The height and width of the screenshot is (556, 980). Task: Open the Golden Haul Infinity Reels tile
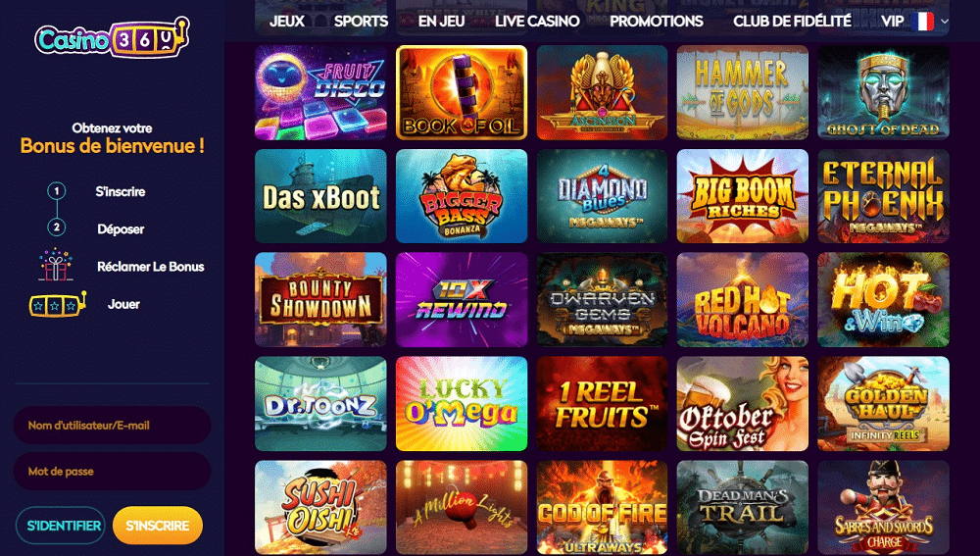(883, 404)
